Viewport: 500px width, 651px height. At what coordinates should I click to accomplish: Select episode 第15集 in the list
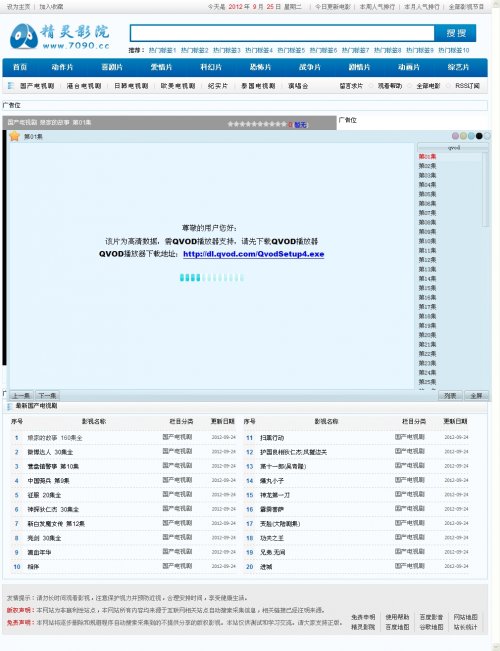click(x=427, y=288)
